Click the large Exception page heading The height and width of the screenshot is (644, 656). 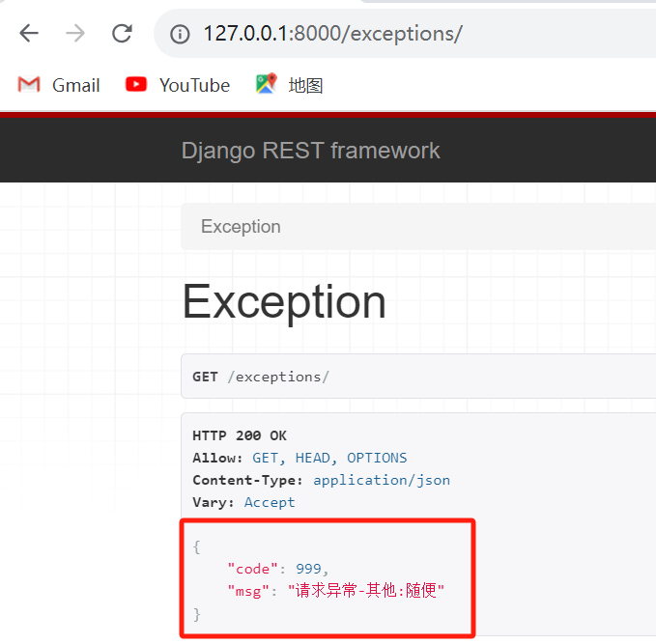point(284,302)
